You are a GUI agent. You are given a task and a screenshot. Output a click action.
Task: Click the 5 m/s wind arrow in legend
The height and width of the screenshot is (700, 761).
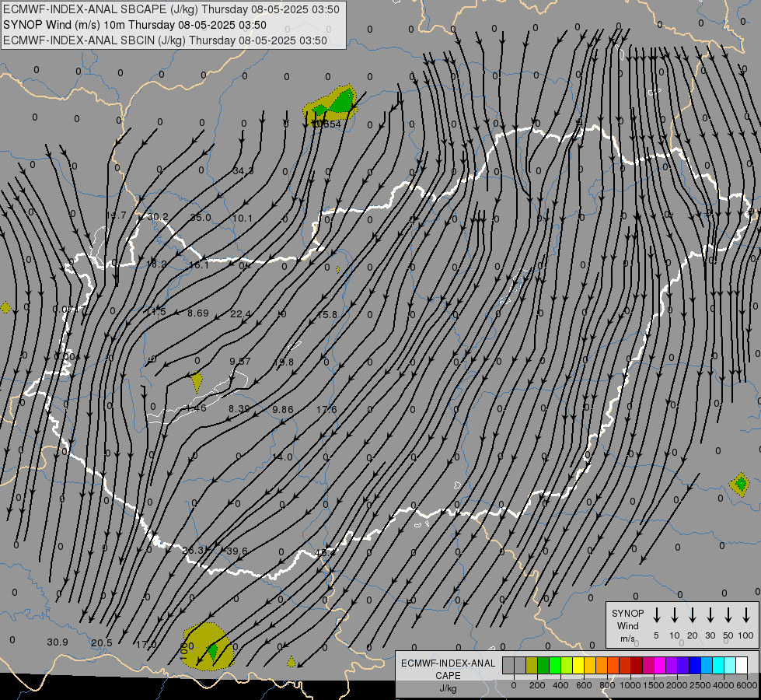[657, 614]
